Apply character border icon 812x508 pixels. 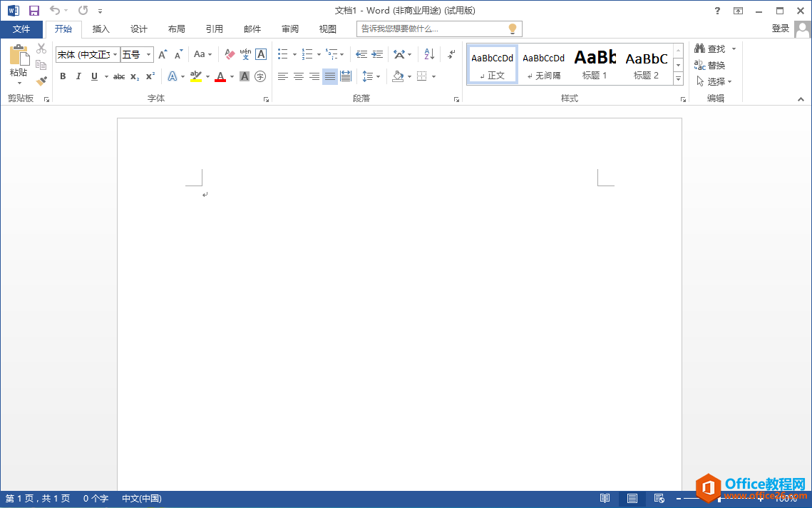pyautogui.click(x=261, y=54)
